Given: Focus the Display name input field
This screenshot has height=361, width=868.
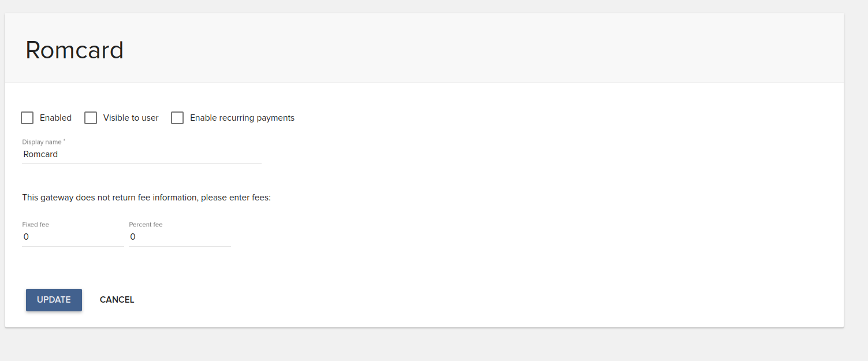Looking at the screenshot, I should [141, 154].
